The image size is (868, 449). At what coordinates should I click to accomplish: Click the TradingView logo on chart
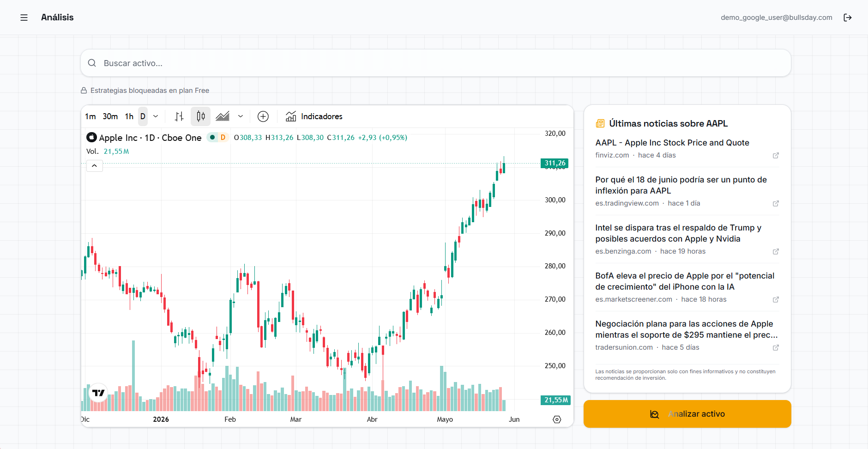98,393
